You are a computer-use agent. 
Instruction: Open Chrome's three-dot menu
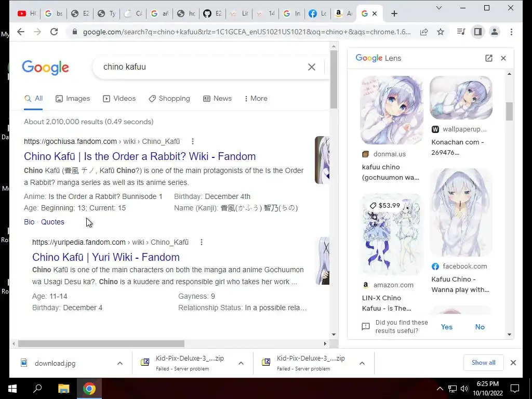[511, 32]
